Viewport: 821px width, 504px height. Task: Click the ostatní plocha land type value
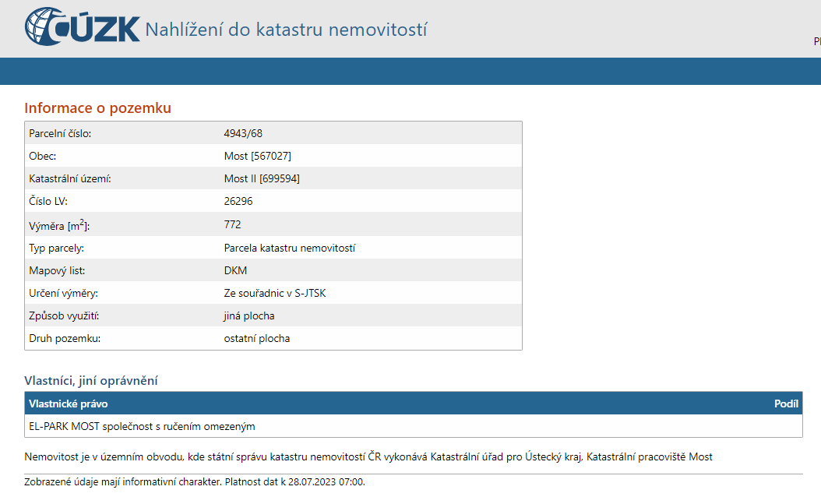[256, 339]
